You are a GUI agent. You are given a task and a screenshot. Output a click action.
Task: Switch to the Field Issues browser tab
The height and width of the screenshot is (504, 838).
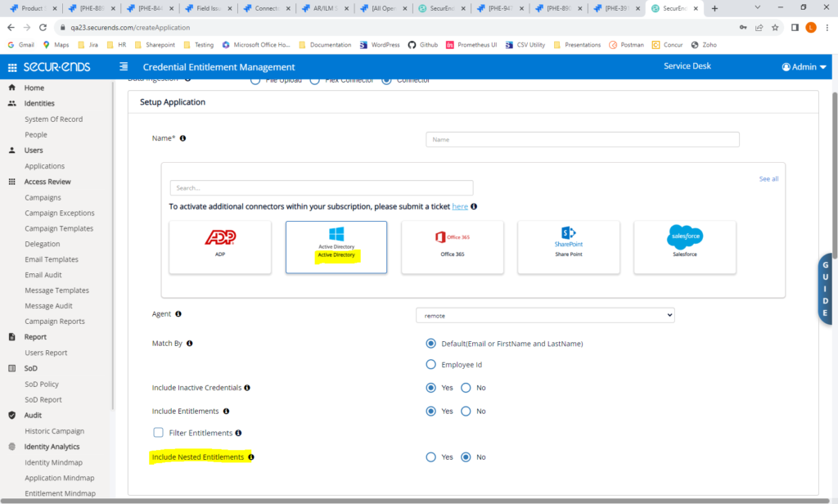(x=209, y=8)
